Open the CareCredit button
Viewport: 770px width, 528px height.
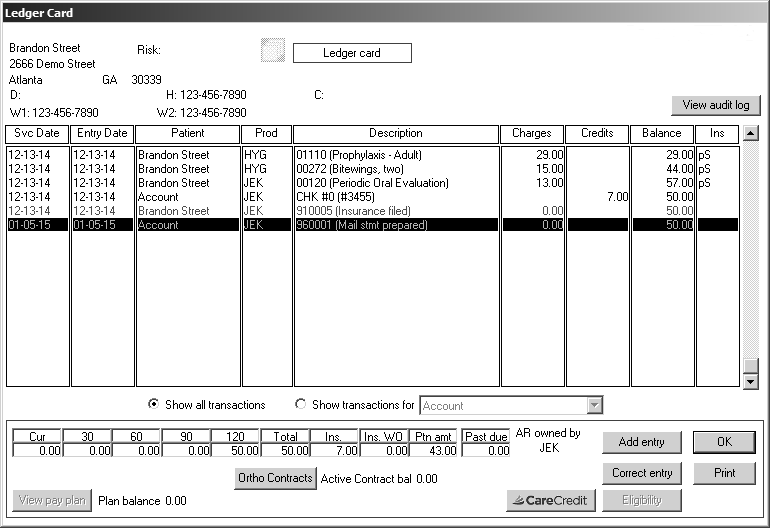[x=550, y=500]
